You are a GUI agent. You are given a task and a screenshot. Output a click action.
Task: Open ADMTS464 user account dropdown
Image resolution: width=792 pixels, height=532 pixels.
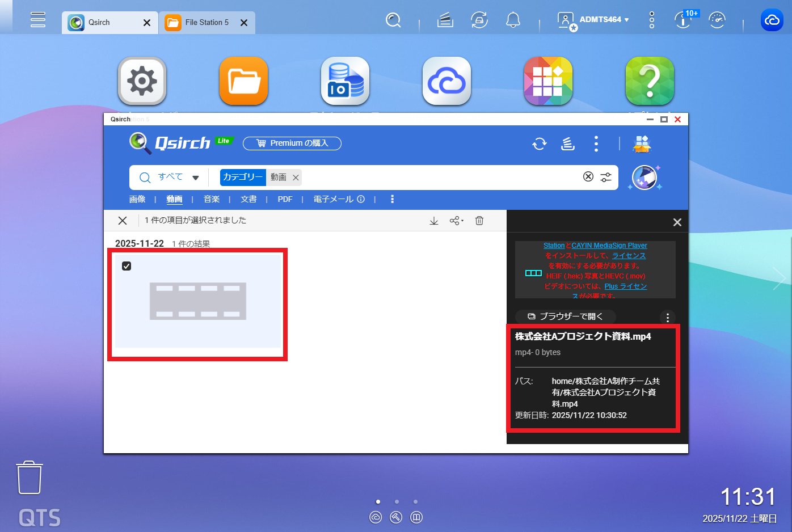[604, 20]
